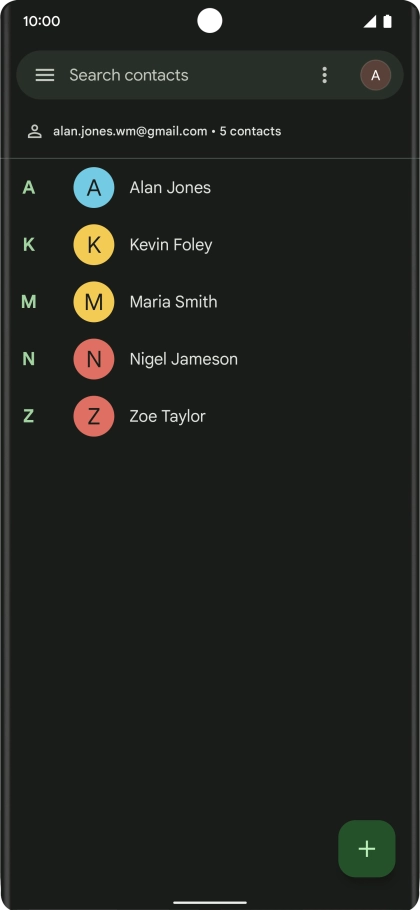Open the Maria Smith contact
This screenshot has height=910, width=420.
tap(210, 302)
